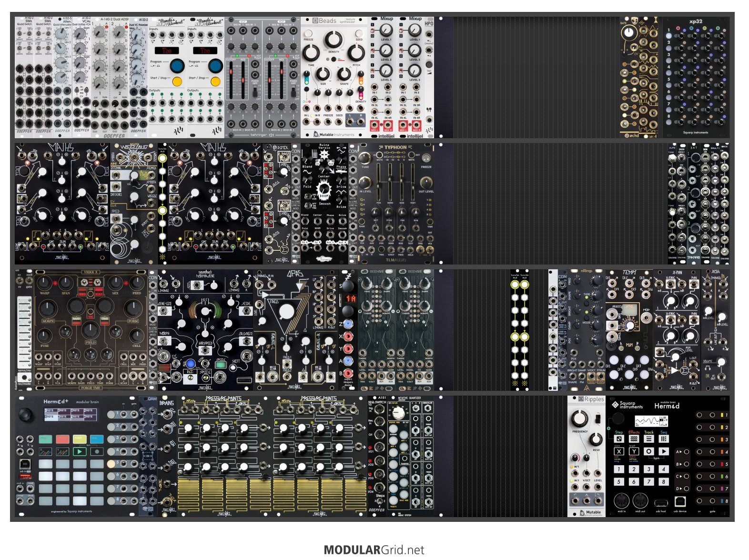
Task: Click the MIX L output jack on left Mixup
Action: pyautogui.click(x=374, y=125)
